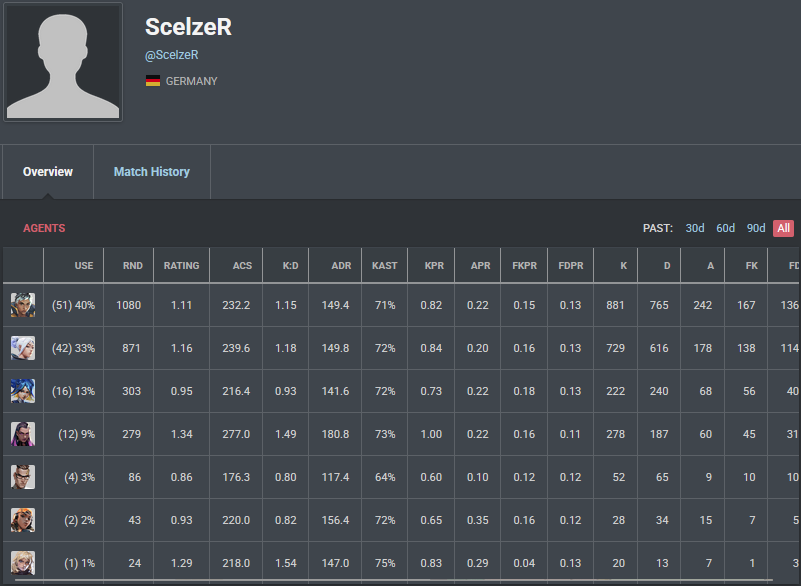Viewport: 801px width, 586px height.
Task: Click the (51) 40% usage cell
Action: (74, 305)
